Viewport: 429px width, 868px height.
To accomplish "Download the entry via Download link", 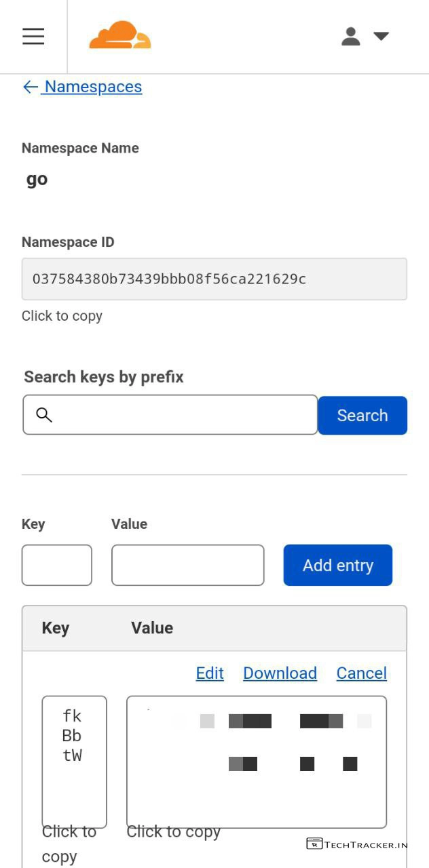I will pyautogui.click(x=280, y=673).
